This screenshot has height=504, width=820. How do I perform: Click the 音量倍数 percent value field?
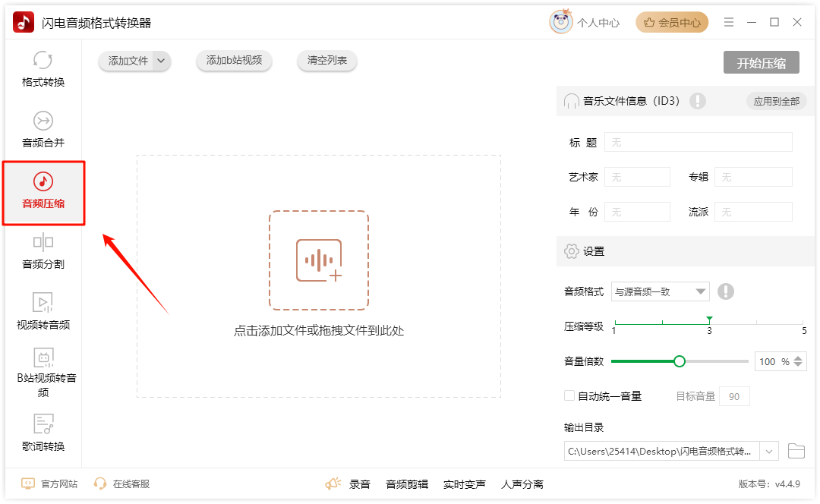pos(773,362)
